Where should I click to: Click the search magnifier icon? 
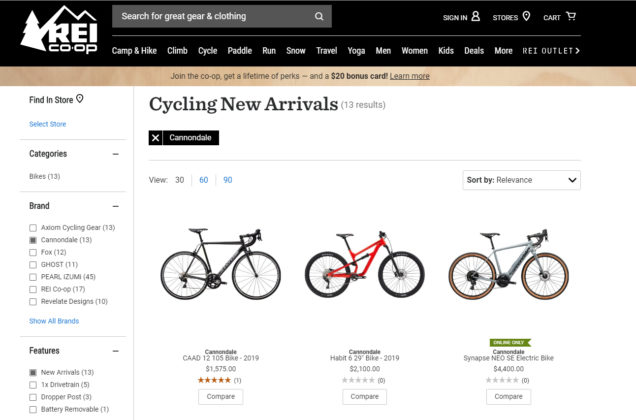click(319, 17)
